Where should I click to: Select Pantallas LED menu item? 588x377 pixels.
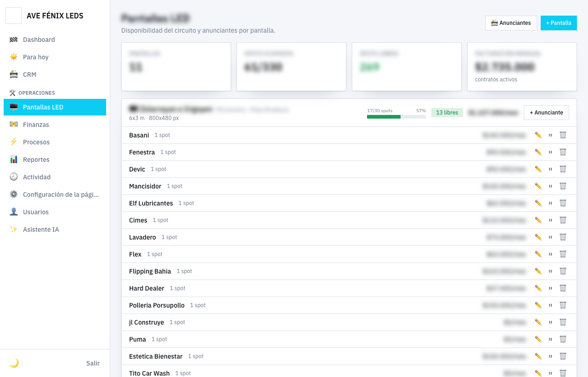(x=55, y=107)
